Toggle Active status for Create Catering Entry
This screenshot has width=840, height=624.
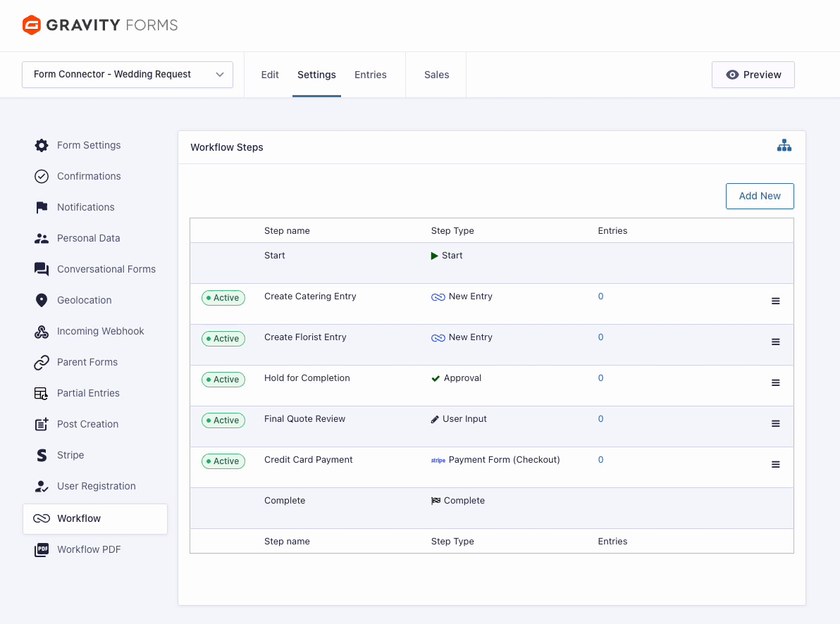coord(223,298)
